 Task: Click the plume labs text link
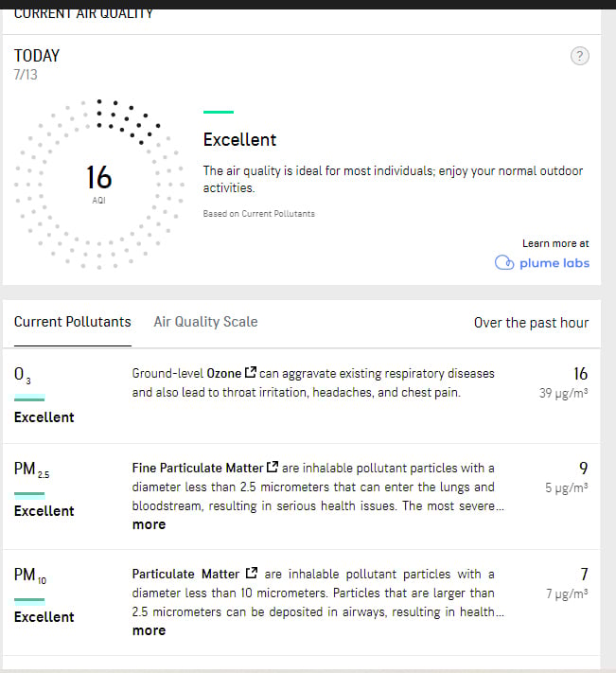(554, 263)
